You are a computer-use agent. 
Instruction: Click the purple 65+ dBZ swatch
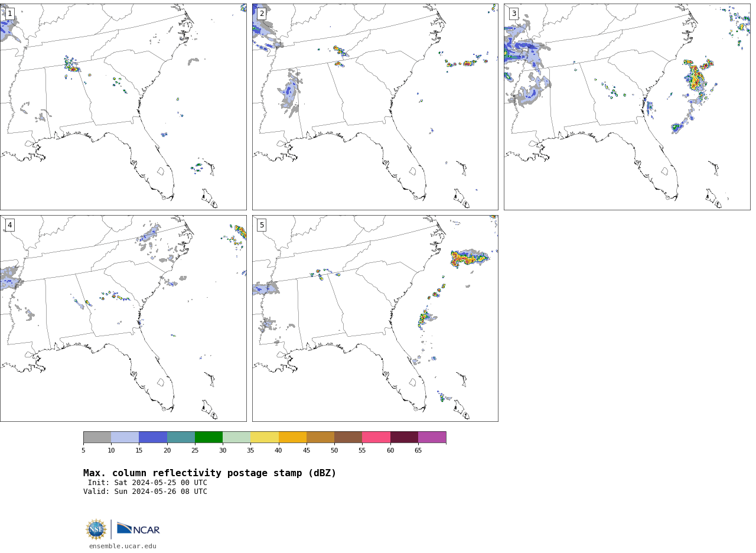point(432,437)
